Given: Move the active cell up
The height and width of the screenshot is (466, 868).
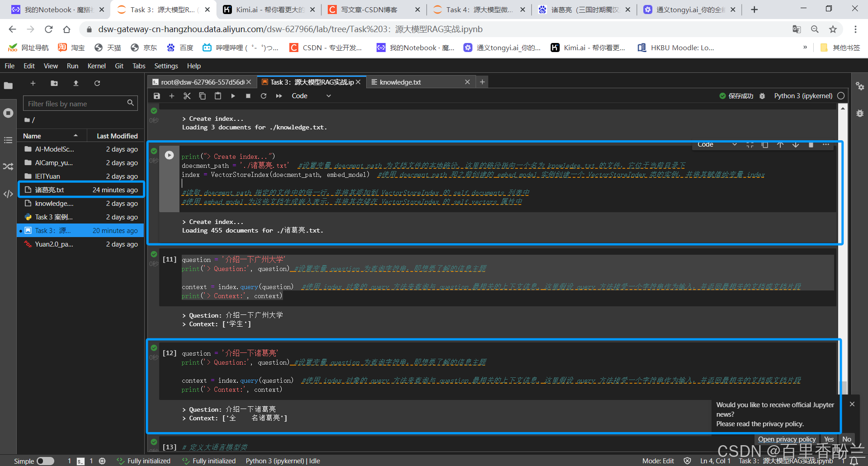Looking at the screenshot, I should (780, 145).
